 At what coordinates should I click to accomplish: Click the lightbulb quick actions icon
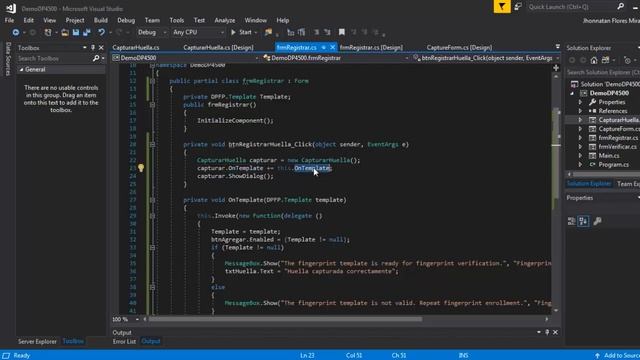pos(141,168)
